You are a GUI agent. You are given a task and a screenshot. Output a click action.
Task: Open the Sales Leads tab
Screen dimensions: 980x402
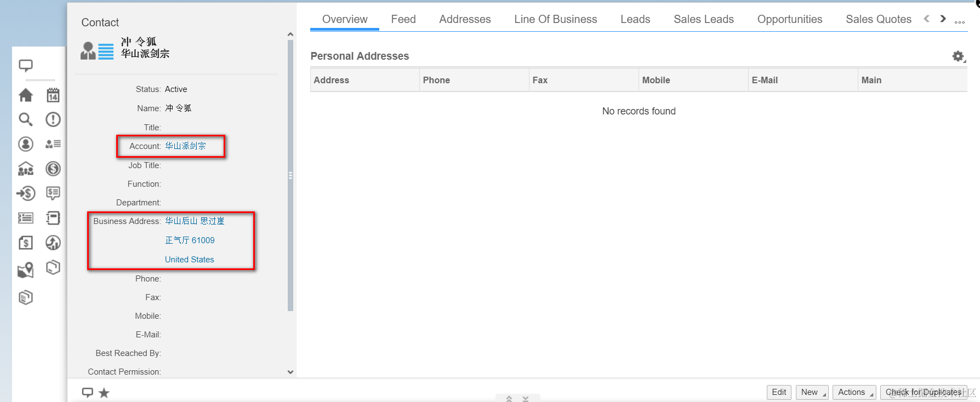704,19
